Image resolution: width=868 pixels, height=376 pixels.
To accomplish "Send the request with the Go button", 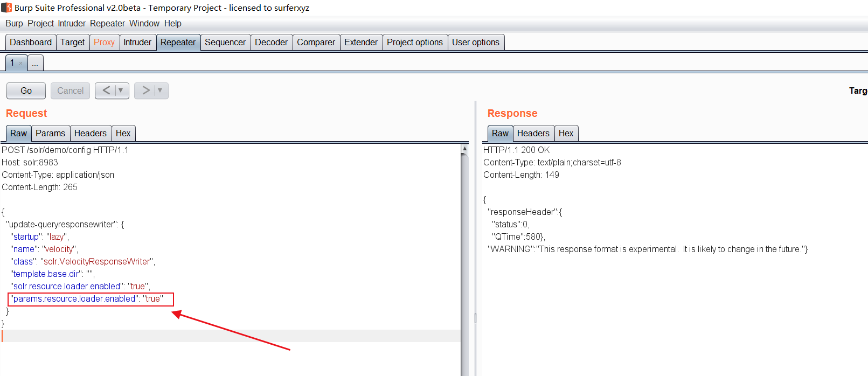I will tap(26, 90).
